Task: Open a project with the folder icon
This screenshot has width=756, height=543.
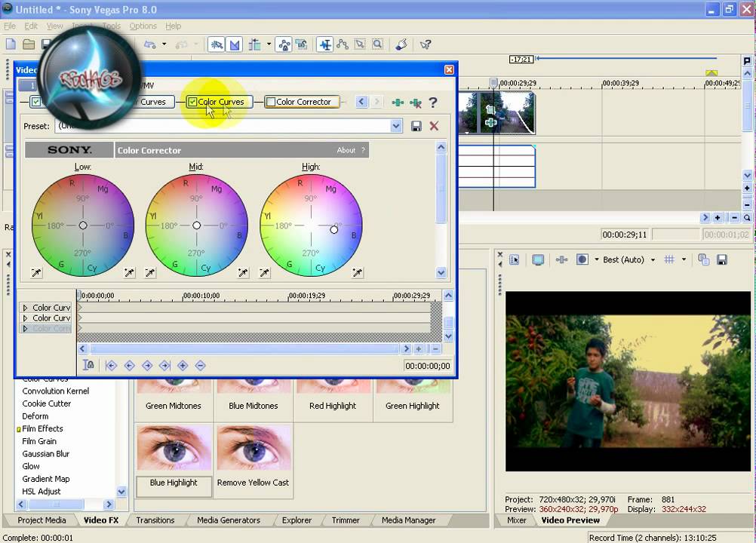Action: [x=29, y=44]
